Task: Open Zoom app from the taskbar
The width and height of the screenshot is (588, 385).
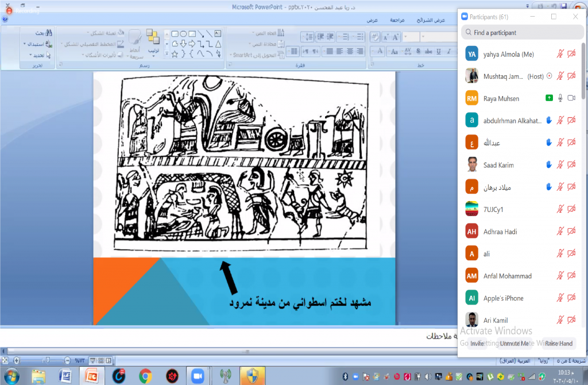Action: pos(198,376)
